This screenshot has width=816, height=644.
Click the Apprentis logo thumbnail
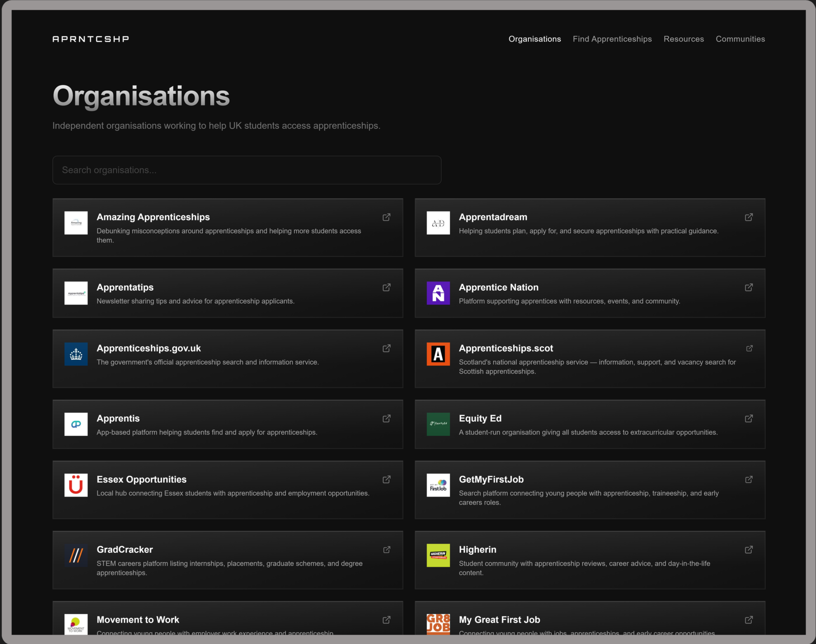coord(76,424)
